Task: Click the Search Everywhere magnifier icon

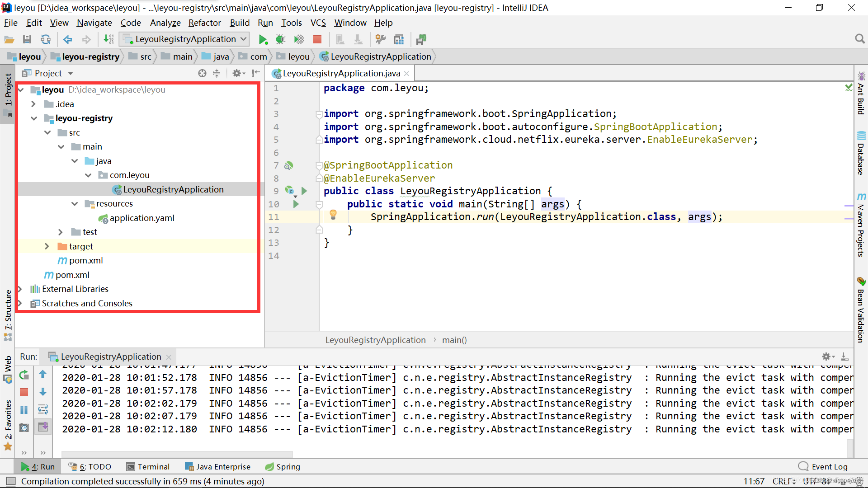Action: [860, 39]
